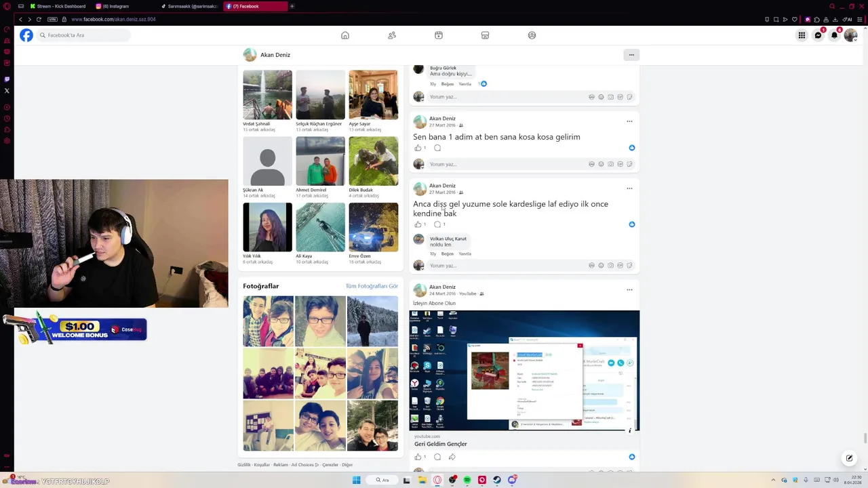Open the Facebook menu grid icon
The image size is (868, 488).
802,35
